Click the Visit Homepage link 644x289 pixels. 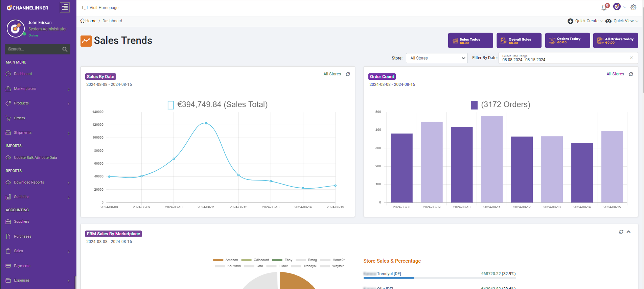coord(104,8)
